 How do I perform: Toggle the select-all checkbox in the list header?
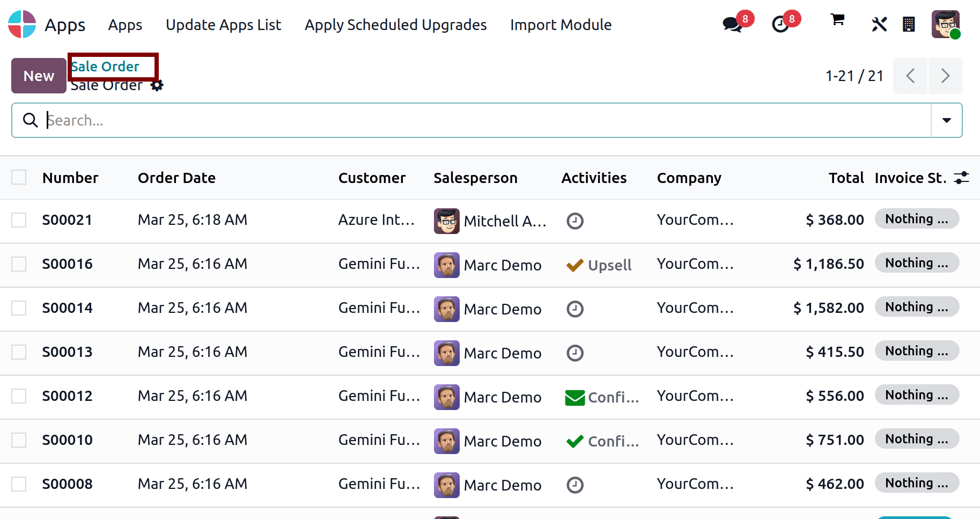point(19,177)
